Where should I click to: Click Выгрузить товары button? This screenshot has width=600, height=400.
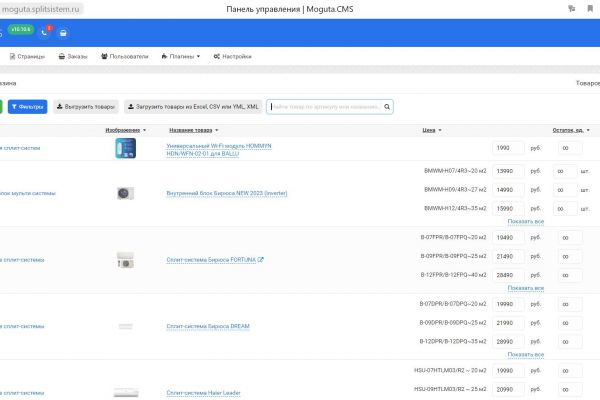(86, 107)
